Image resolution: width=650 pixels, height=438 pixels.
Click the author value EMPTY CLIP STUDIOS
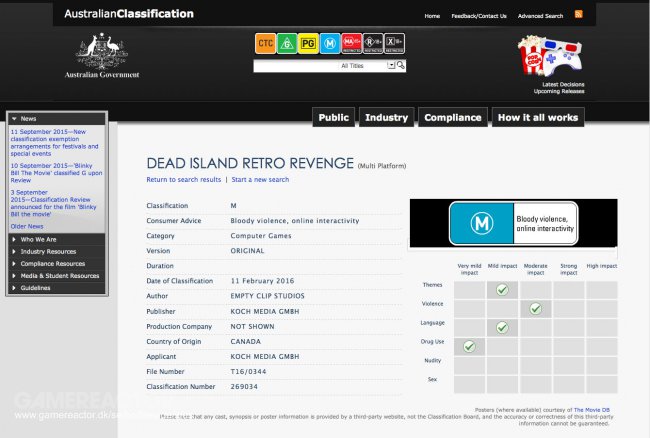point(267,296)
